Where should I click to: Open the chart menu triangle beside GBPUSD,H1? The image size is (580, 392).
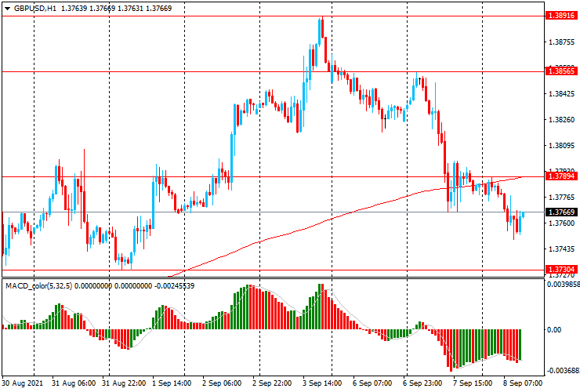(7, 9)
